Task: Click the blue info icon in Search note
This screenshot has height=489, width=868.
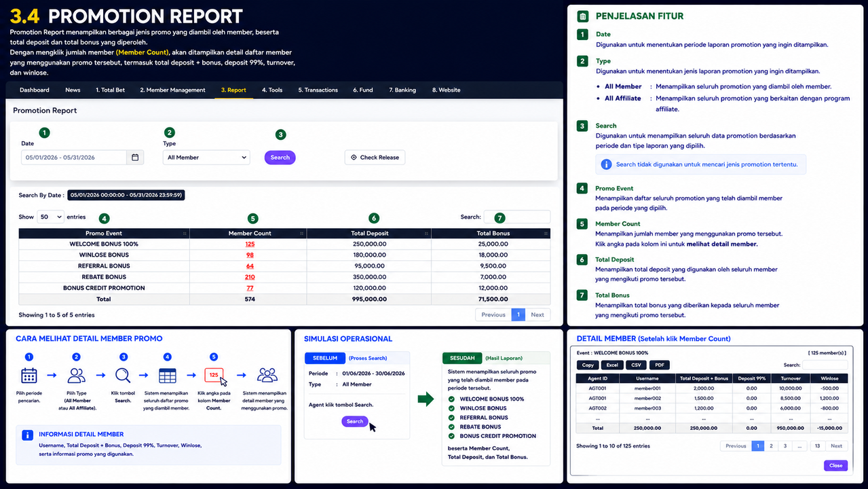Action: pos(607,164)
